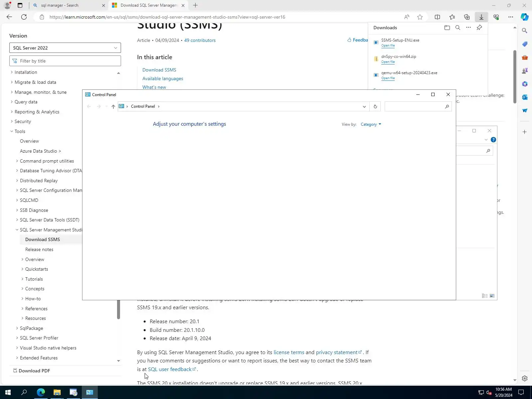Open Control Panel address history dropdown

coord(364,106)
